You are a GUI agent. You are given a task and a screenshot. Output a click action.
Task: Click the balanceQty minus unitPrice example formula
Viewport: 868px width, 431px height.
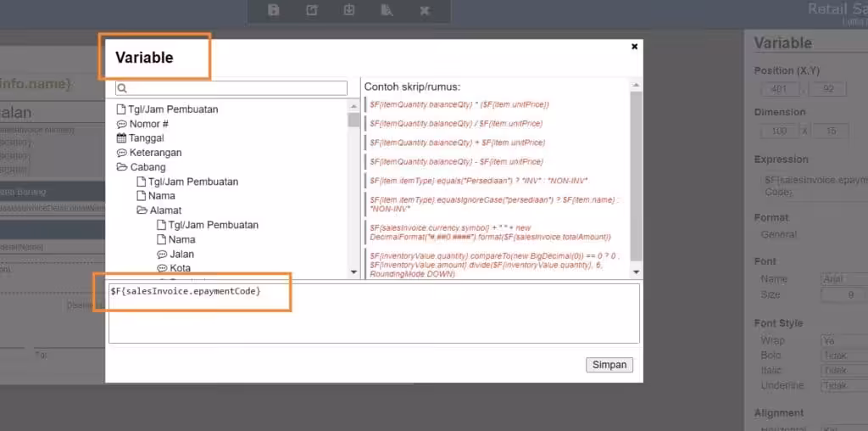pyautogui.click(x=456, y=162)
